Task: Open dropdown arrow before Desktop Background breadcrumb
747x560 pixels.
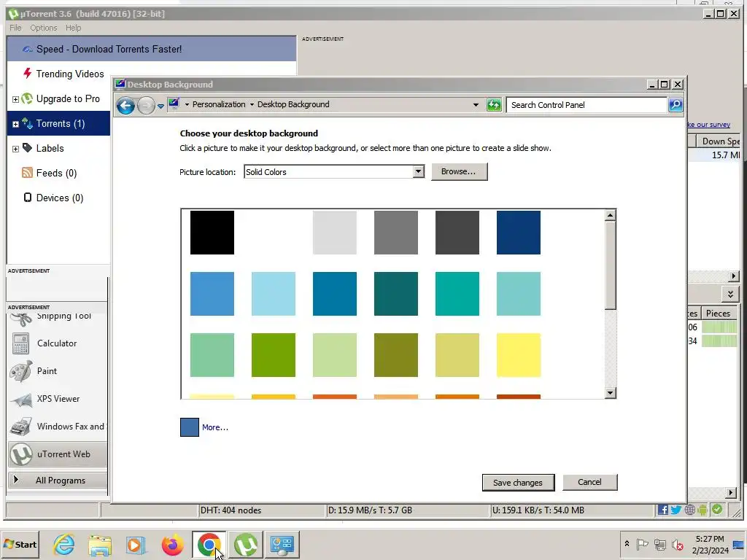Action: (252, 105)
